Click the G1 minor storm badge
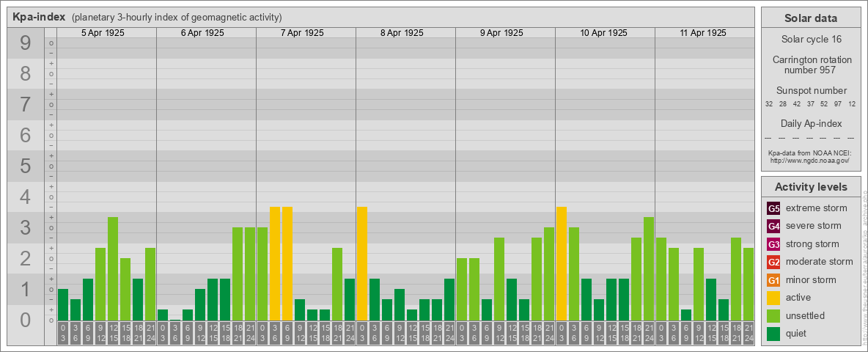 773,280
